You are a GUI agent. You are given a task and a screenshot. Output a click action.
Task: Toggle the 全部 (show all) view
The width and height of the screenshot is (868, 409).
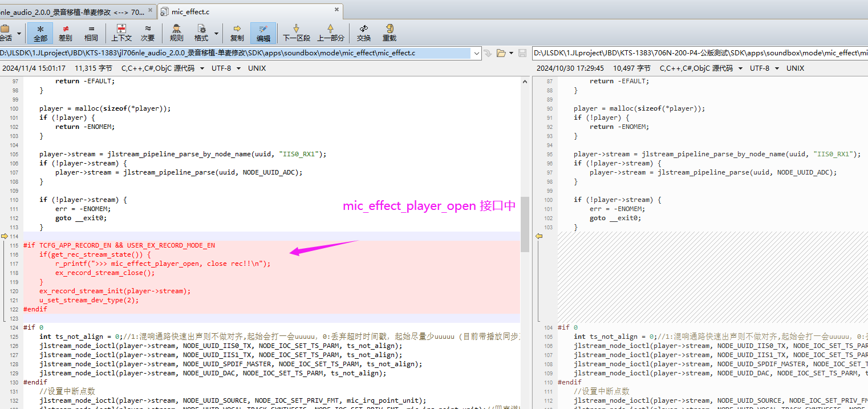coord(40,33)
